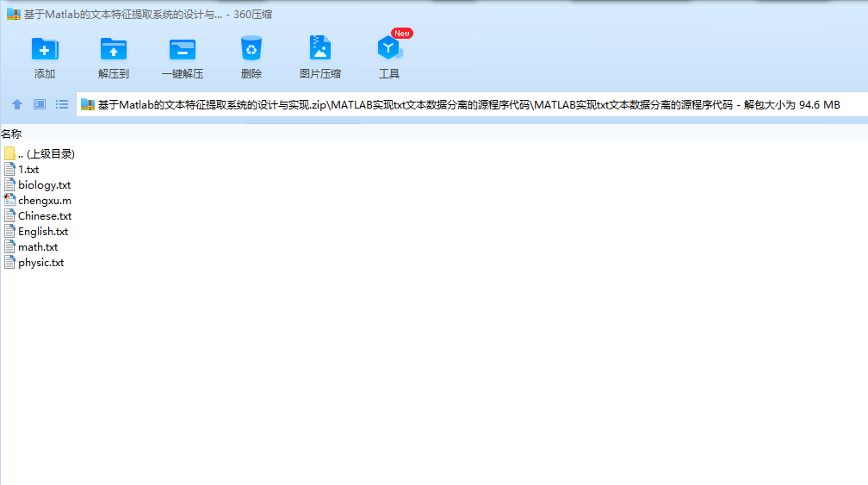The width and height of the screenshot is (868, 485).
Task: Switch to large icon view mode
Action: coord(40,104)
